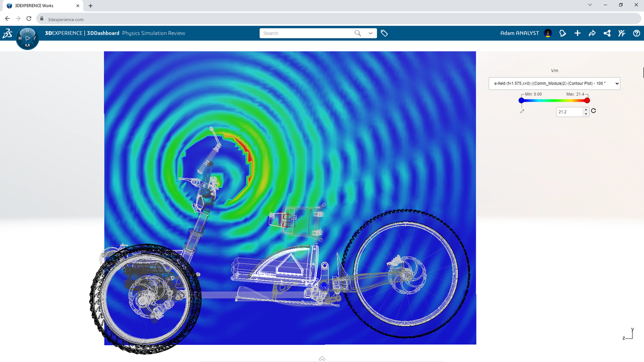Open a new browser tab
Image resolution: width=644 pixels, height=362 pixels.
(x=90, y=6)
